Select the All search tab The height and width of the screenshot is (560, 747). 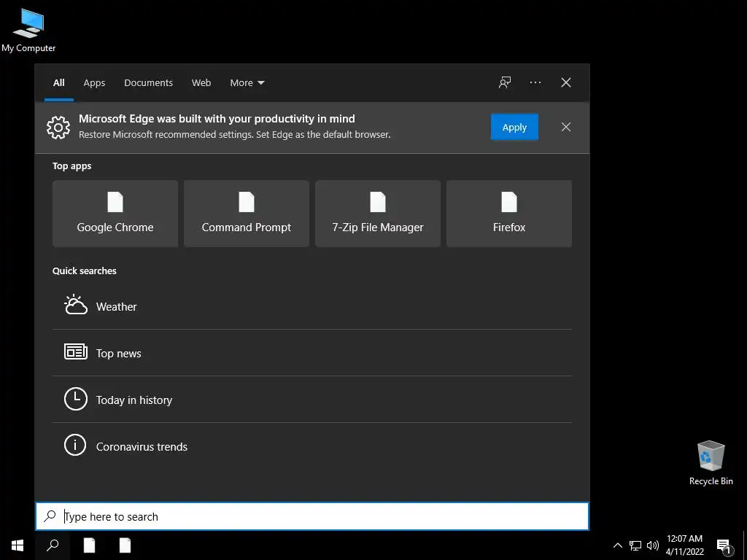pos(59,82)
